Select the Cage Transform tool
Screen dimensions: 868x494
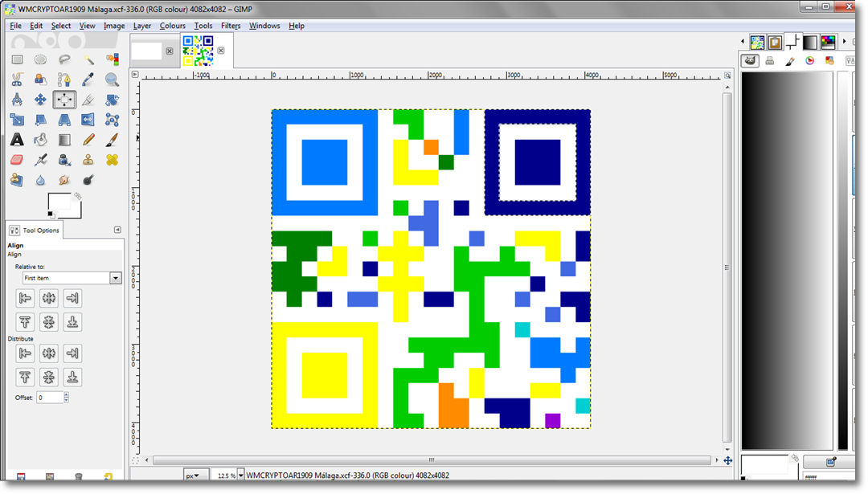(x=112, y=120)
